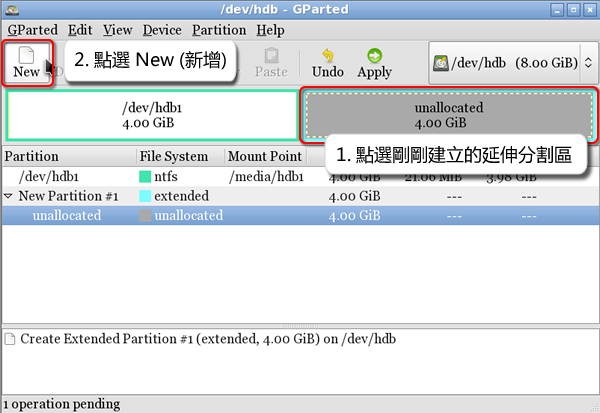
Task: Open the window menu icon in title bar
Action: [x=10, y=9]
